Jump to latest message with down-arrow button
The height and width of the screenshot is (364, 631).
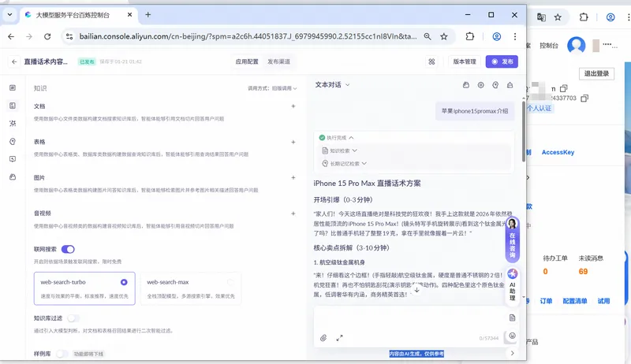[x=417, y=290]
